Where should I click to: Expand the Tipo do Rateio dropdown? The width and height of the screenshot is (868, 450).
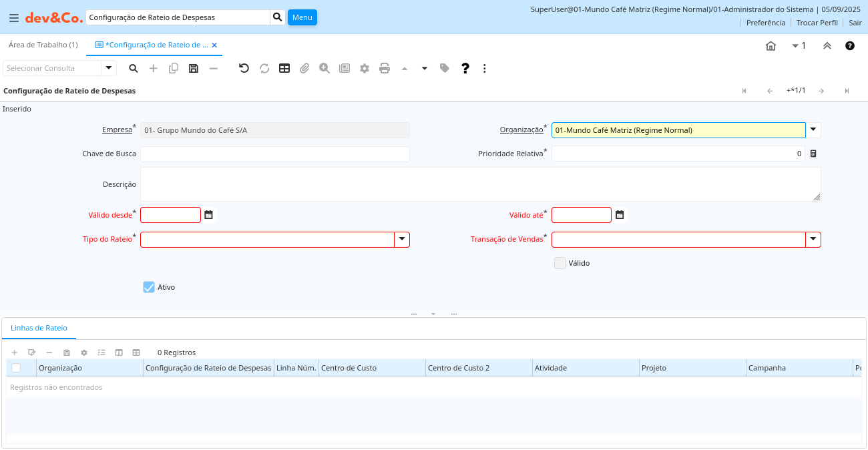tap(402, 240)
